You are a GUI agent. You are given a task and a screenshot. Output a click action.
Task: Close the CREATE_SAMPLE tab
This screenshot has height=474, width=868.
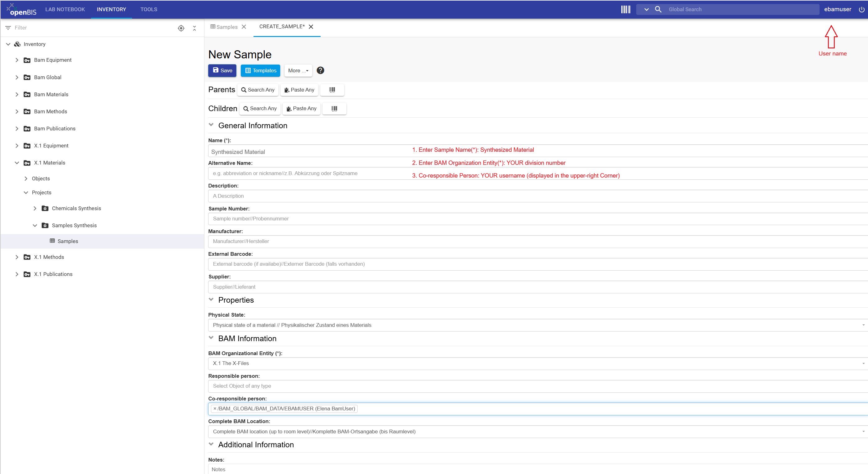pyautogui.click(x=311, y=27)
